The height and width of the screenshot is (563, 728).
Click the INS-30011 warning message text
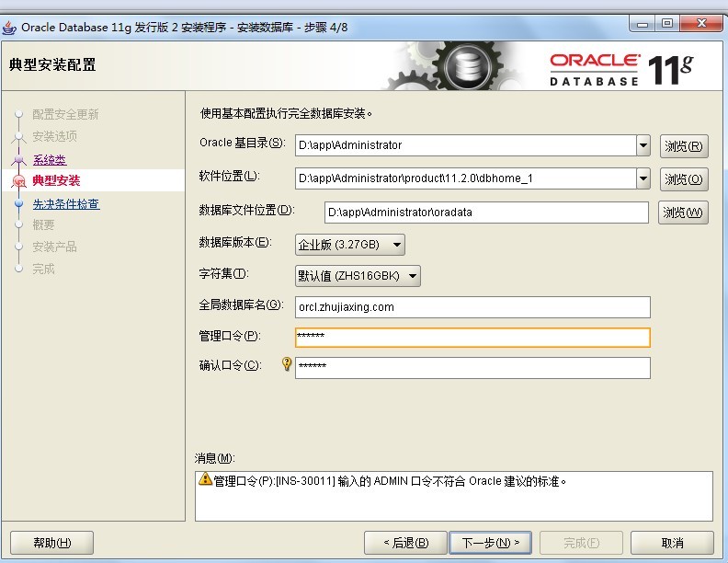[x=390, y=481]
